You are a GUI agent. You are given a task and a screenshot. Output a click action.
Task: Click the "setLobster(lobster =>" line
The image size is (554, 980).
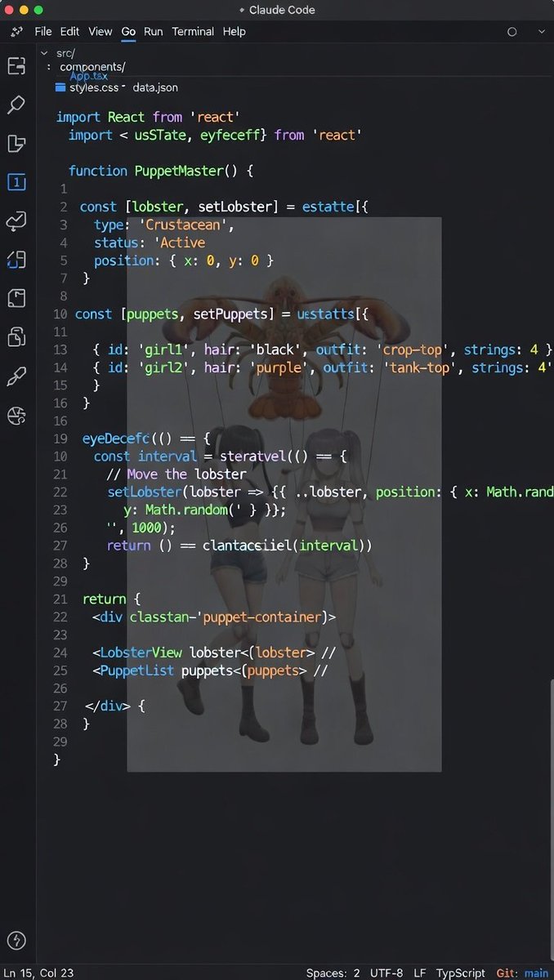click(x=330, y=492)
